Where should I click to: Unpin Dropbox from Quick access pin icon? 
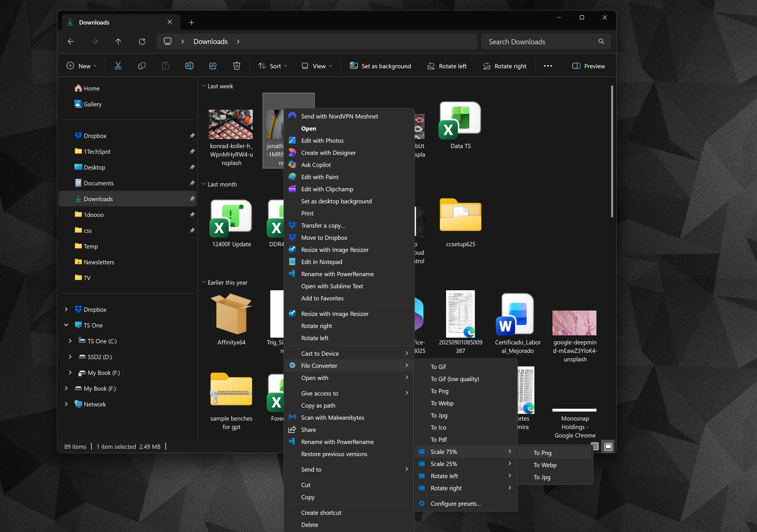click(192, 136)
